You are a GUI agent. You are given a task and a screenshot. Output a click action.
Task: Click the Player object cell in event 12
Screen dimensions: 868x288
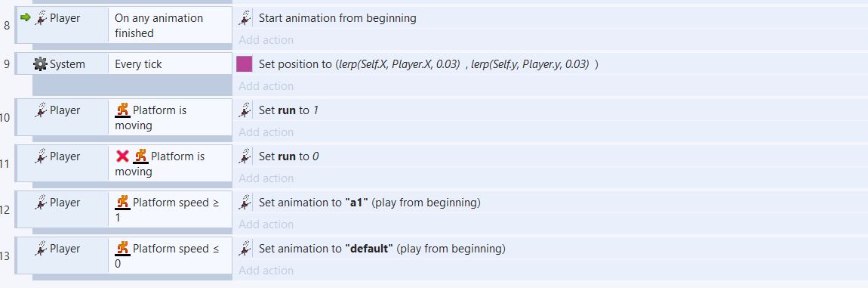tap(63, 209)
